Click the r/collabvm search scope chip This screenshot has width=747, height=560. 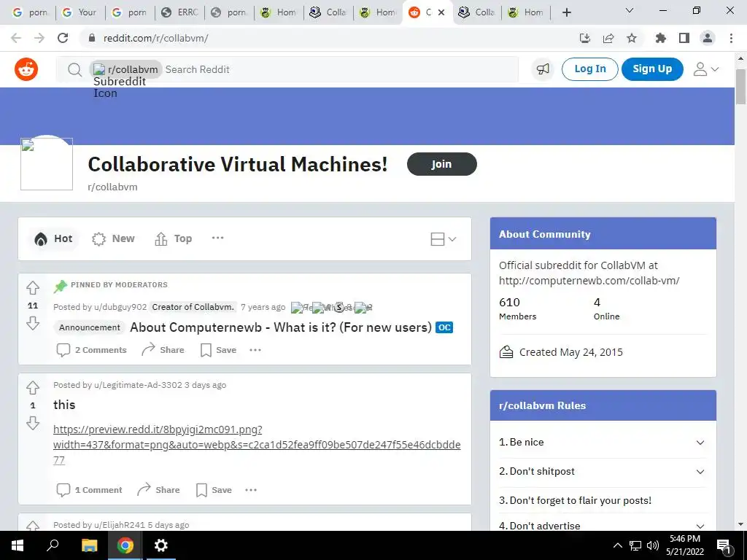point(125,69)
